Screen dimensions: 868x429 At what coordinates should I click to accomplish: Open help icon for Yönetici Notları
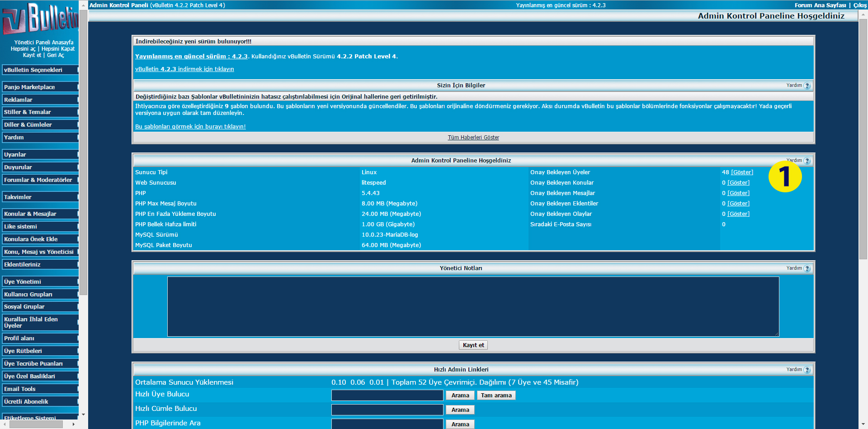(807, 268)
